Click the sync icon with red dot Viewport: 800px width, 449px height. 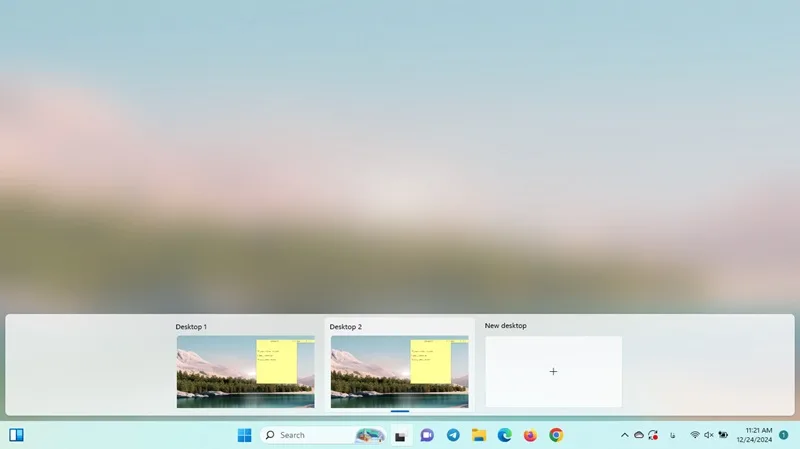[653, 435]
